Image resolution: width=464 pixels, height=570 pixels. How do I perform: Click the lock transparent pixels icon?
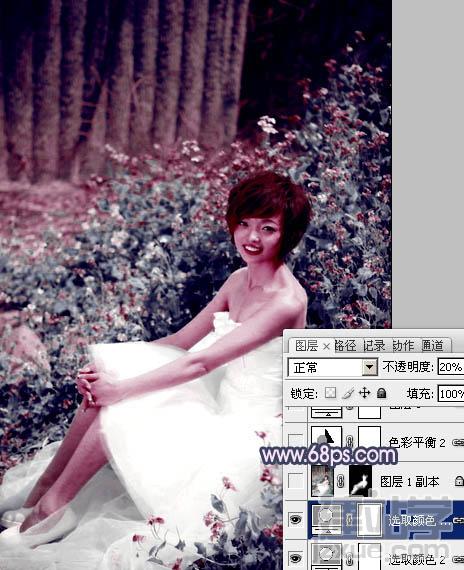click(330, 393)
